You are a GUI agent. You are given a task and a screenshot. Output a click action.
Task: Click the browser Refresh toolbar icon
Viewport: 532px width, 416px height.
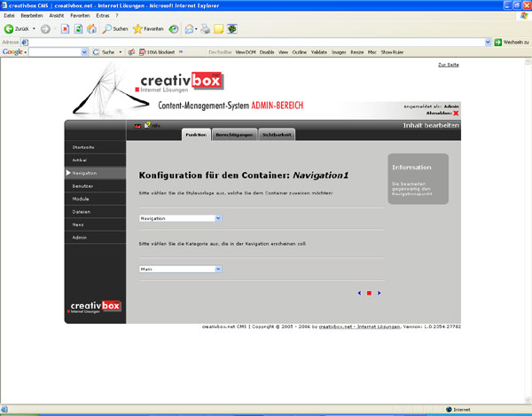point(78,28)
